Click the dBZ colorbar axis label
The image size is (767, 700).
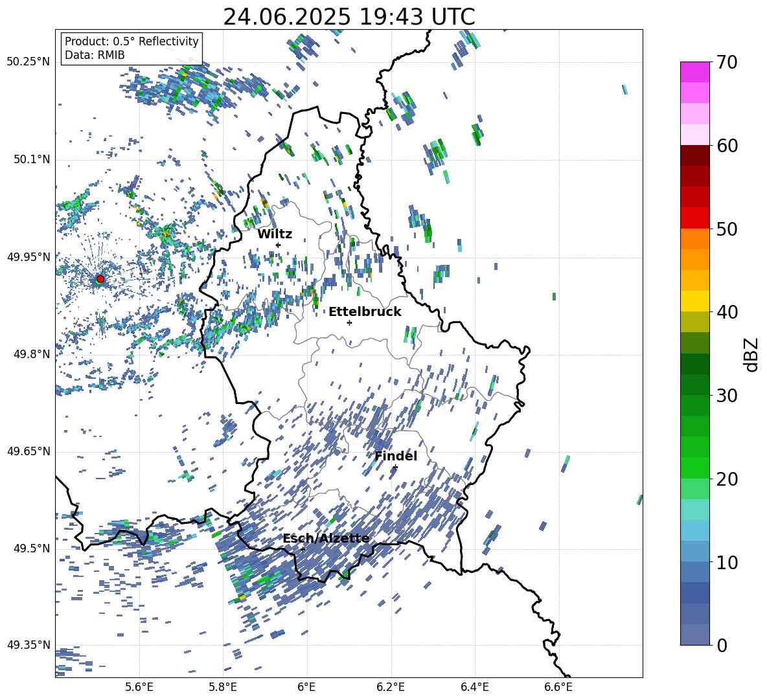tap(752, 354)
